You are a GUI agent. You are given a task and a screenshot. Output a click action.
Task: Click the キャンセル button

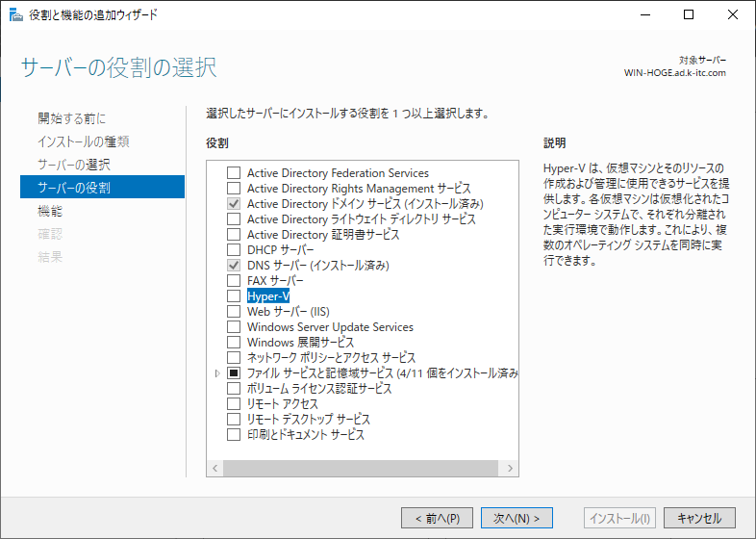(699, 518)
